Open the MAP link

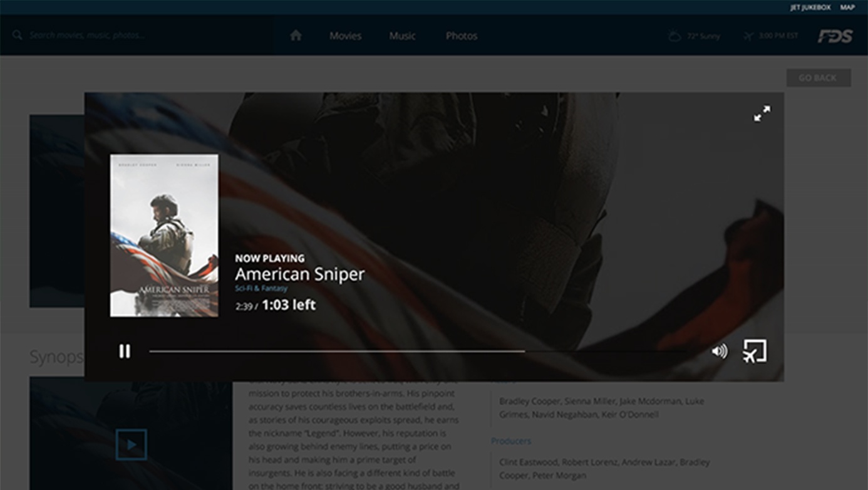pos(847,8)
